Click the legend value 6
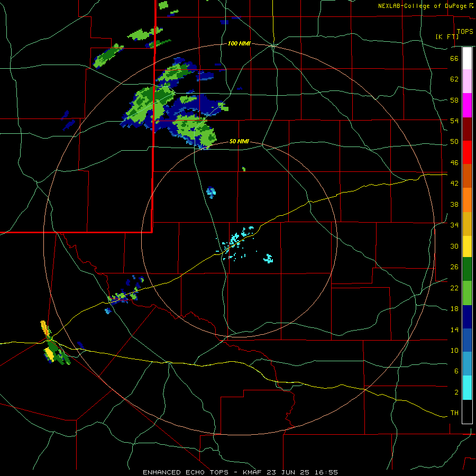This screenshot has height=476, width=476. point(456,371)
